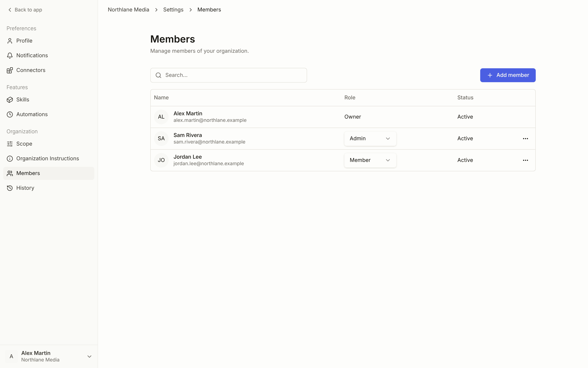
Task: Click the Organization Instructions info icon
Action: tap(10, 159)
